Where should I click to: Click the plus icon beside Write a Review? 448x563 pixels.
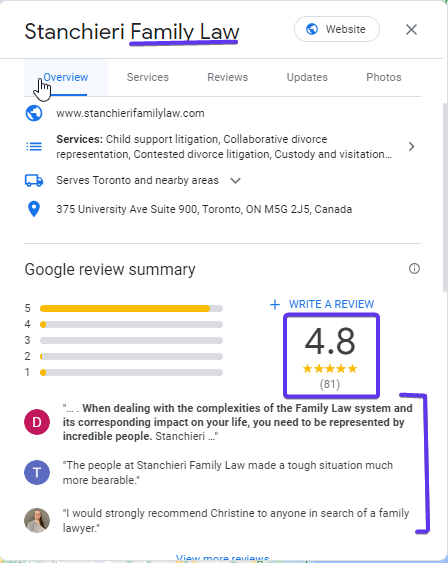point(275,304)
